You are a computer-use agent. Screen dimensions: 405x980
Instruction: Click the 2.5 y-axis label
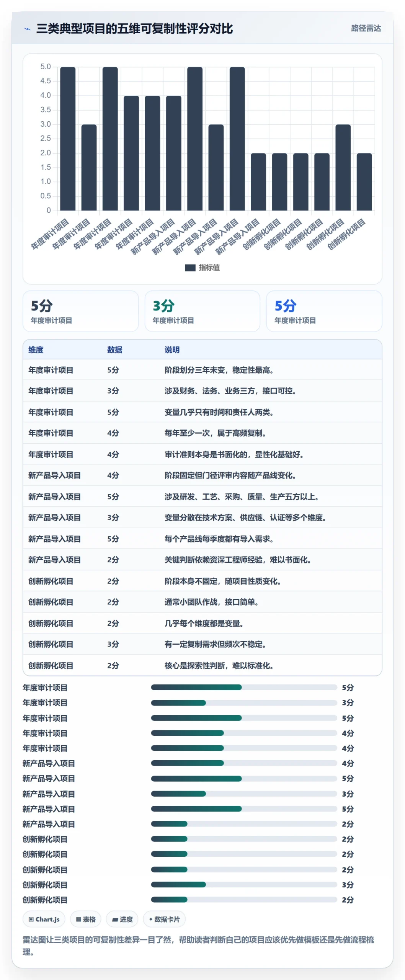point(46,138)
